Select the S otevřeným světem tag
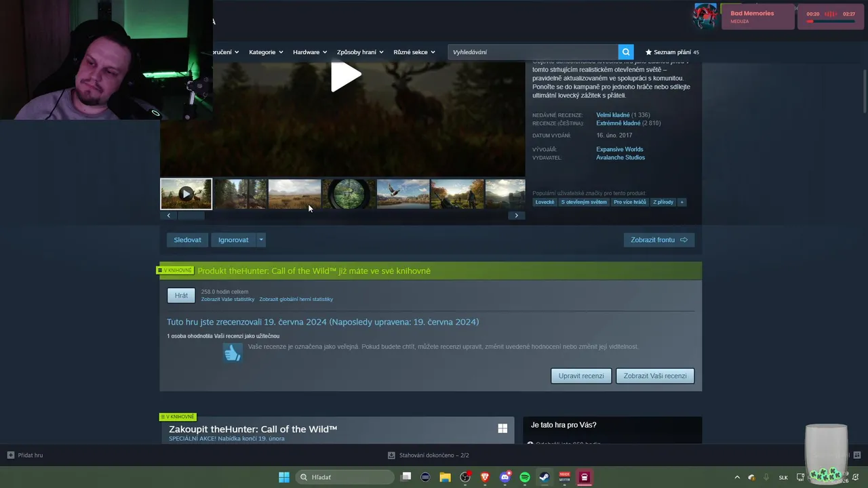This screenshot has width=868, height=488. pyautogui.click(x=584, y=202)
